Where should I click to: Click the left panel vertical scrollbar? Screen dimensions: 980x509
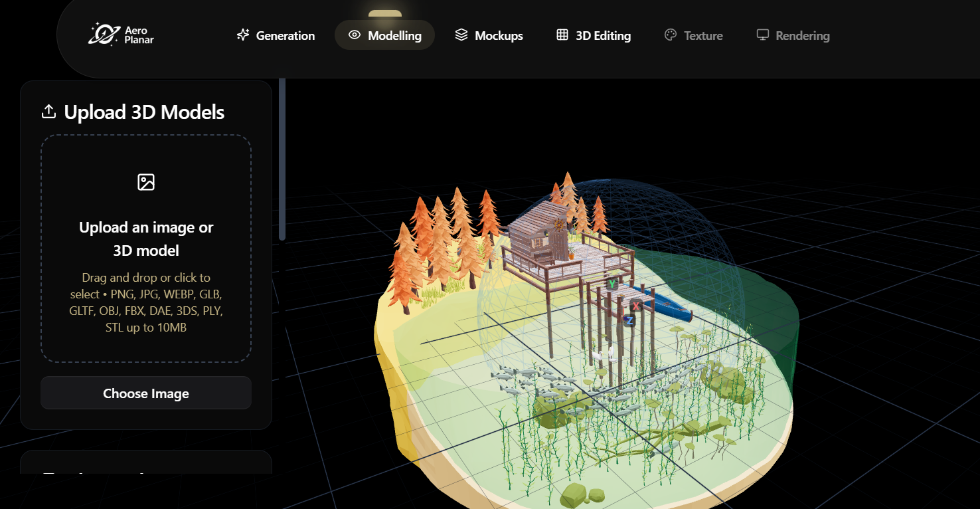coord(282,159)
